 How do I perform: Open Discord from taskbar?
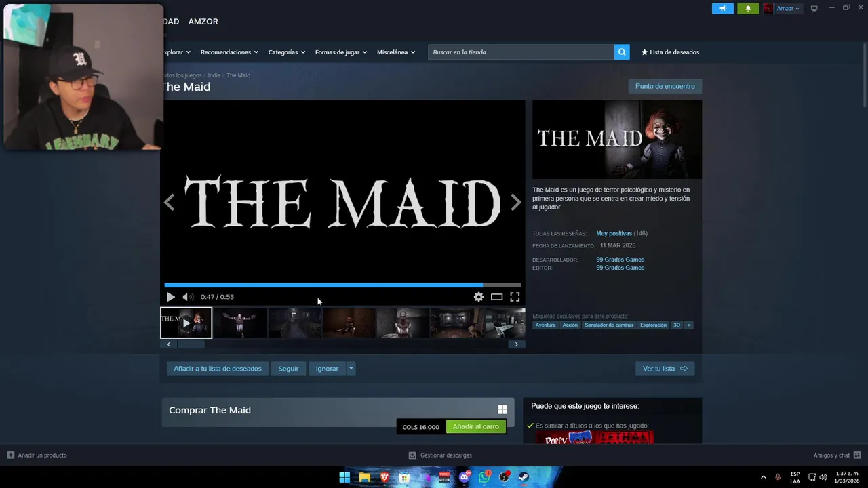[465, 477]
